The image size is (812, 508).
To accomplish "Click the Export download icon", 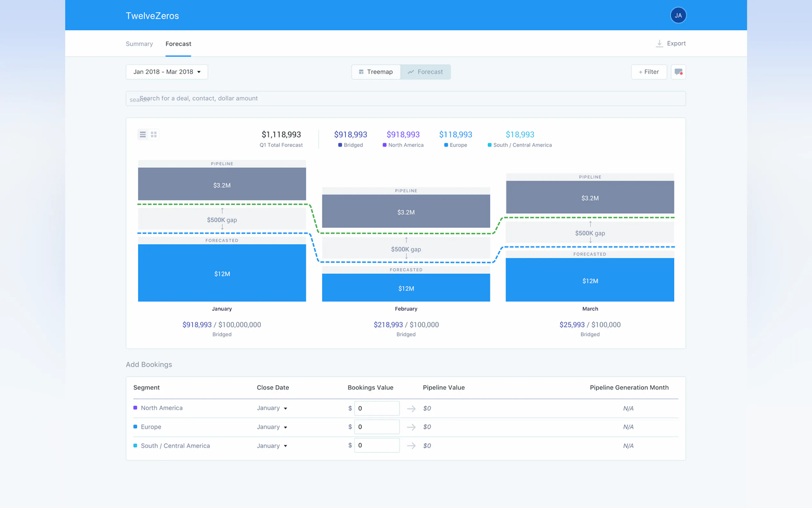I will click(659, 44).
